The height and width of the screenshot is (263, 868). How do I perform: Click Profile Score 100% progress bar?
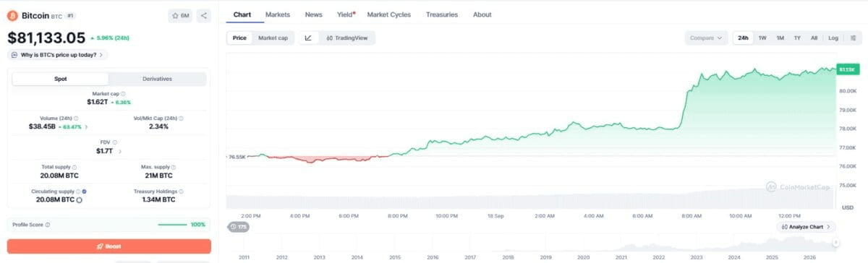tap(172, 225)
